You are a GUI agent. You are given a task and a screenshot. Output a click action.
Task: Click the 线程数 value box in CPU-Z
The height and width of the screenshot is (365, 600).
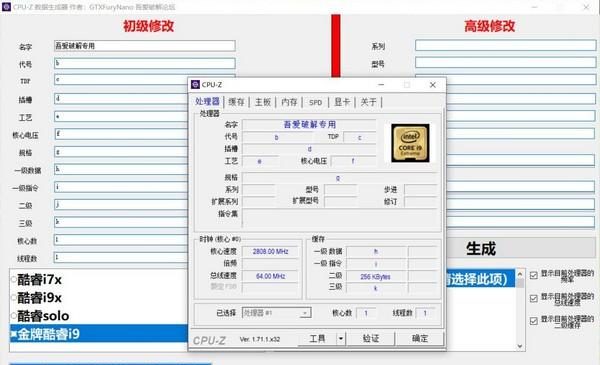pyautogui.click(x=425, y=313)
